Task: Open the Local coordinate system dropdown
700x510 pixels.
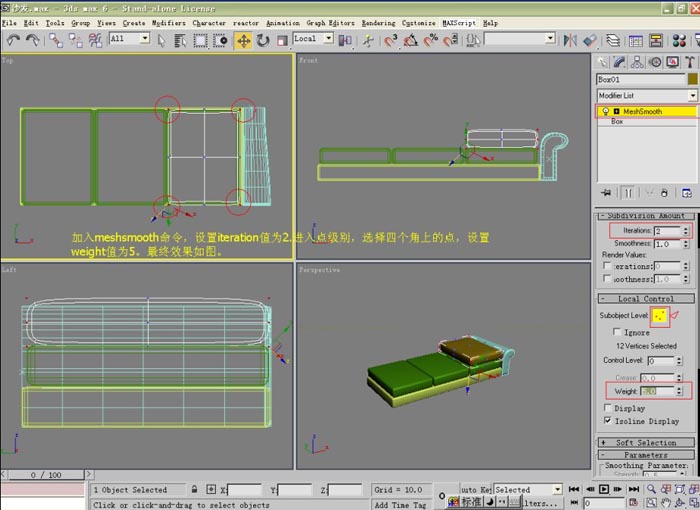Action: point(313,39)
